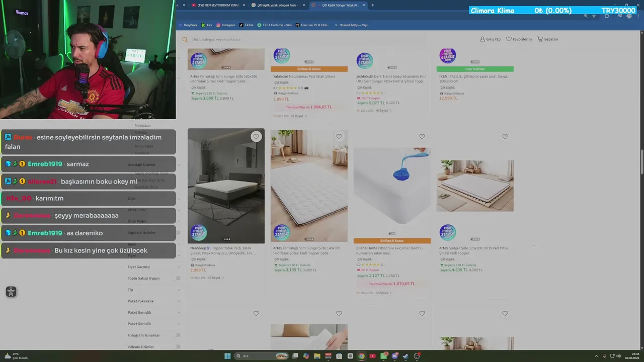Open Steam from the taskbar
Viewport: 644px width, 362px height.
click(x=406, y=356)
